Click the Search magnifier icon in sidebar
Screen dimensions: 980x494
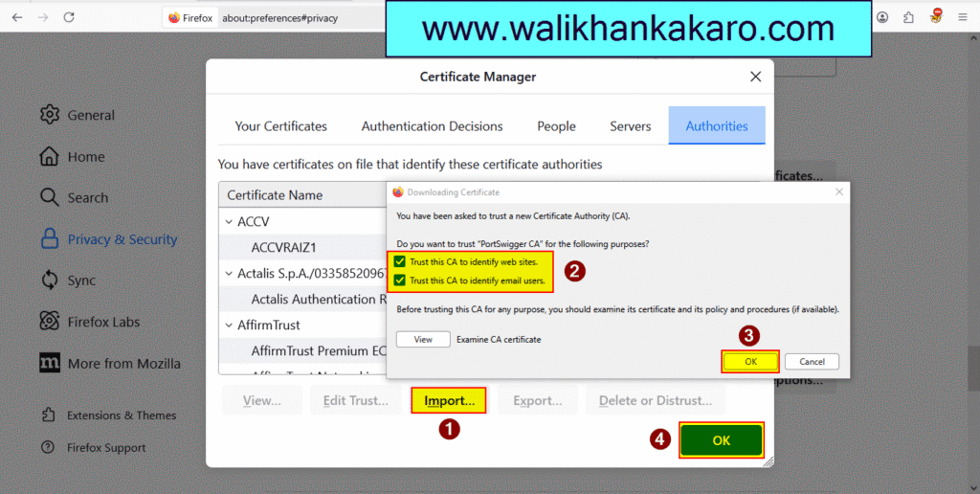coord(49,197)
